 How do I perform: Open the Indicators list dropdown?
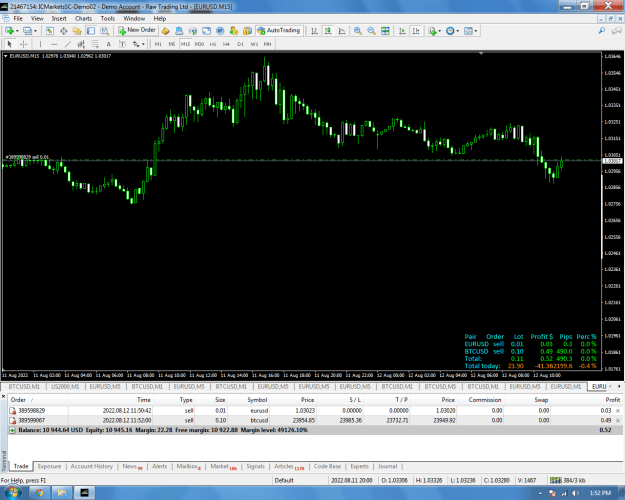point(440,31)
